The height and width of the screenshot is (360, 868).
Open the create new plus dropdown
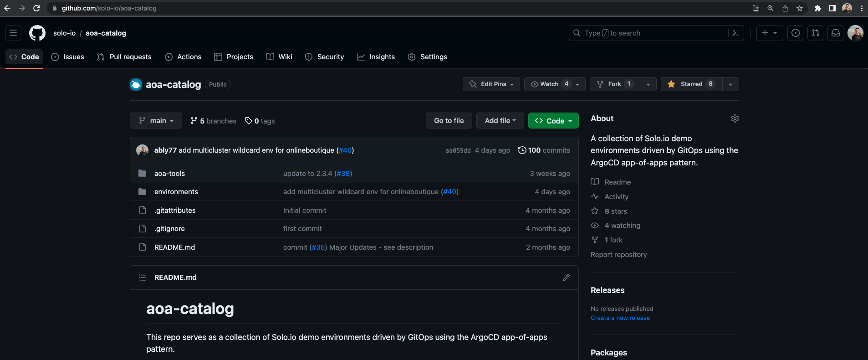coord(770,33)
